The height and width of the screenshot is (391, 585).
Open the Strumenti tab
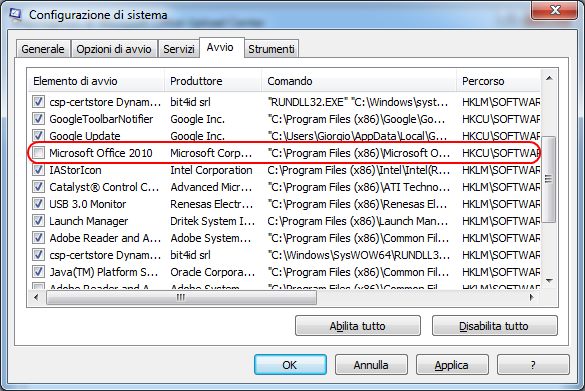(271, 49)
